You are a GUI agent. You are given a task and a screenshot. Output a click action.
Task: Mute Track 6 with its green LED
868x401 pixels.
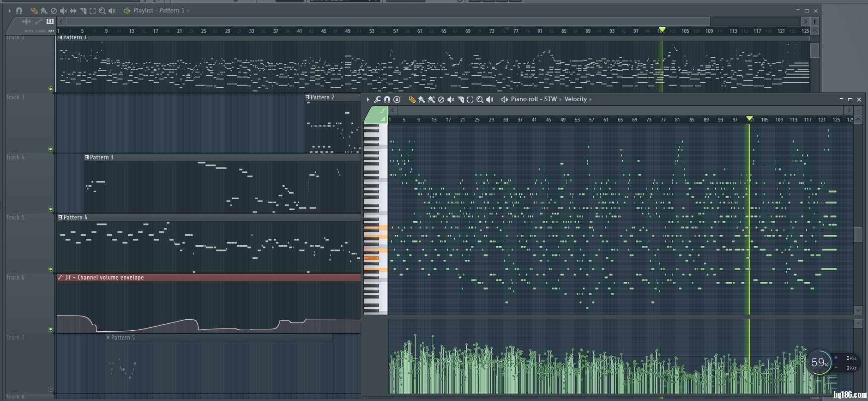50,329
